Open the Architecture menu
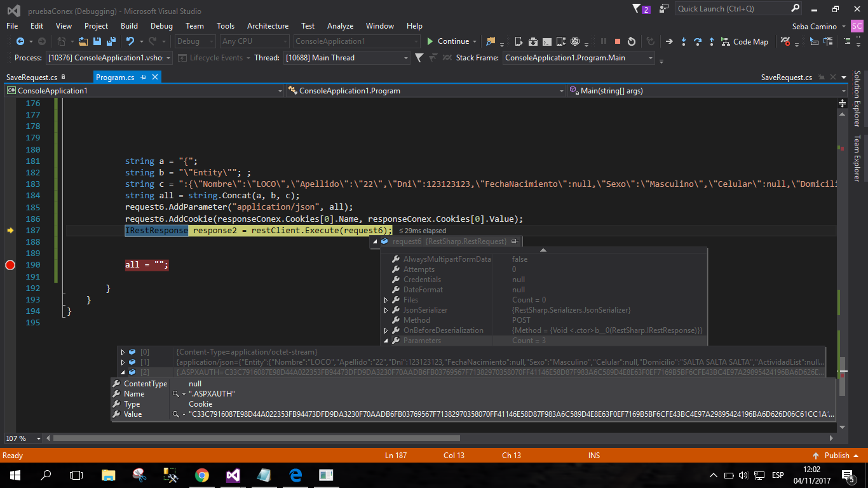Image resolution: width=868 pixels, height=488 pixels. coord(268,26)
